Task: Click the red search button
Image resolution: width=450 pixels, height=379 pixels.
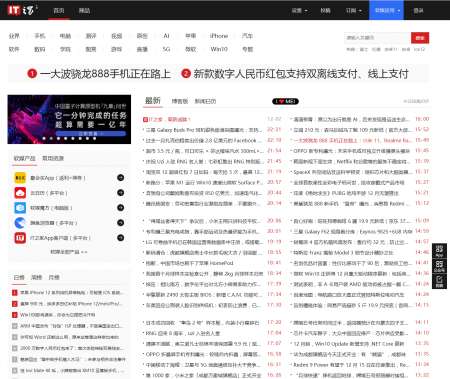Action: pos(420,38)
